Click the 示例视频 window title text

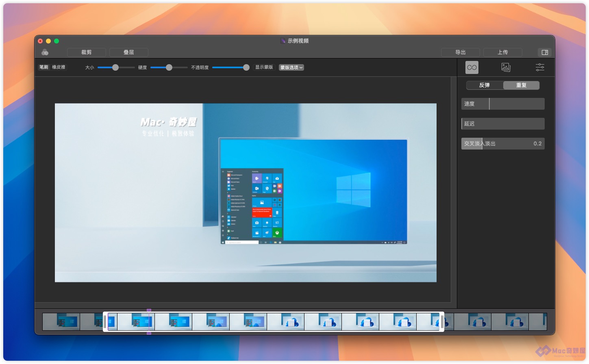298,41
